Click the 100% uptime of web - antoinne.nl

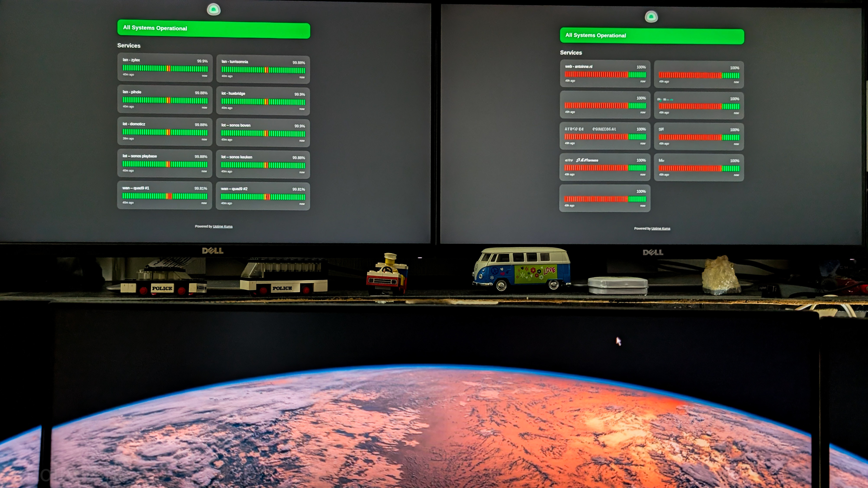pos(641,67)
